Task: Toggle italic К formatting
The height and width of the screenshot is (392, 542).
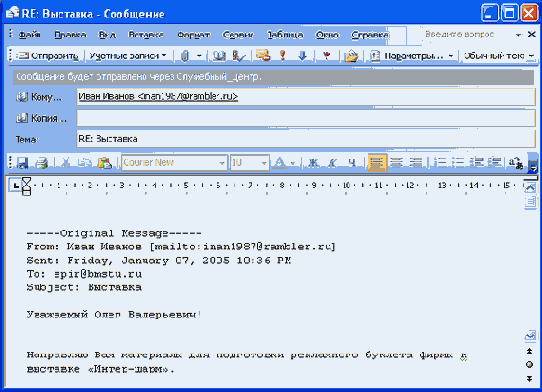Action: click(x=332, y=162)
